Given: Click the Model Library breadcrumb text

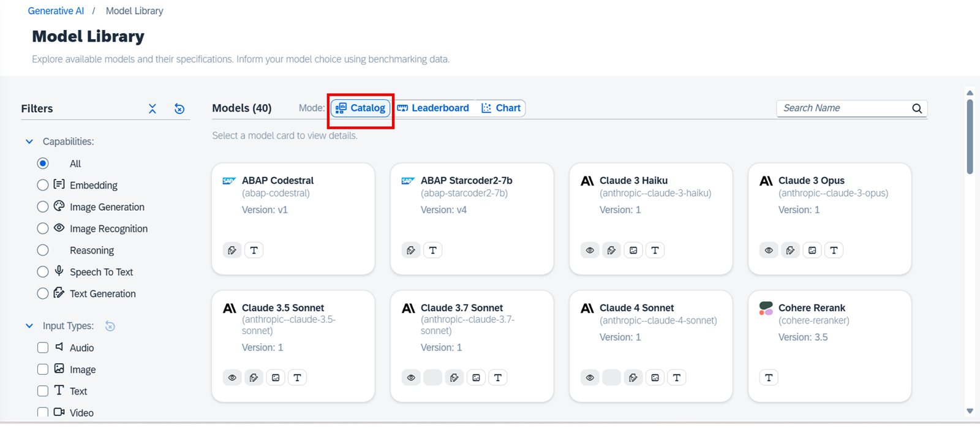Looking at the screenshot, I should click(x=135, y=11).
